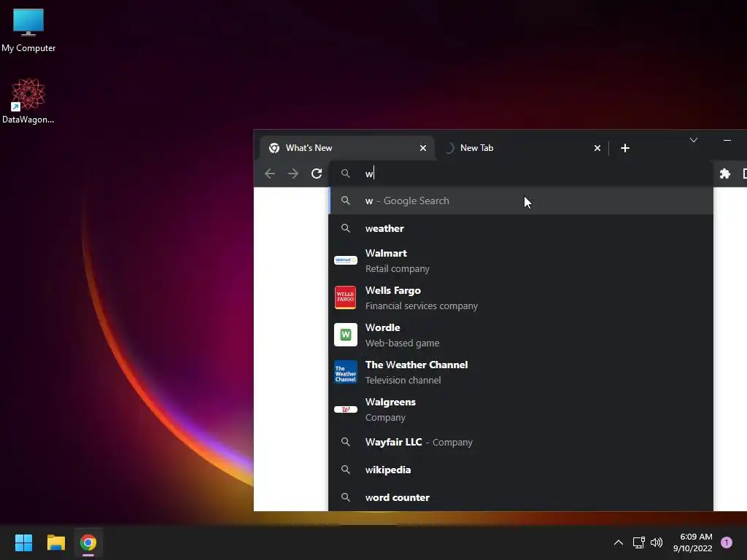The width and height of the screenshot is (747, 560).
Task: Click the Chrome taskbar icon
Action: 88,542
